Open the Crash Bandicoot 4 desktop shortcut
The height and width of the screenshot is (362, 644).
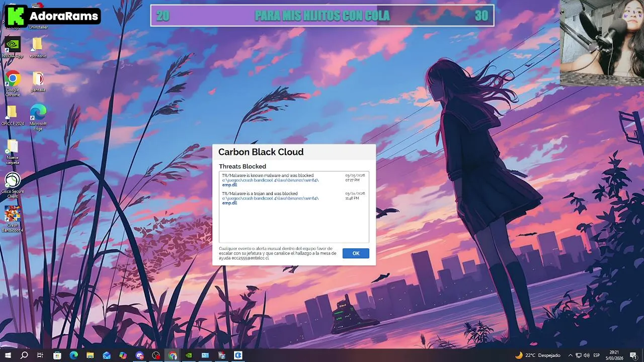13,219
